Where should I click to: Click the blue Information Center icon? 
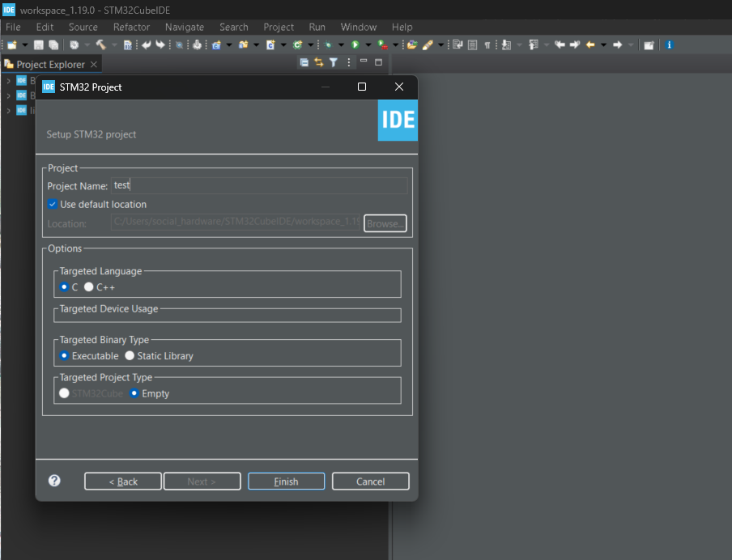click(x=670, y=45)
